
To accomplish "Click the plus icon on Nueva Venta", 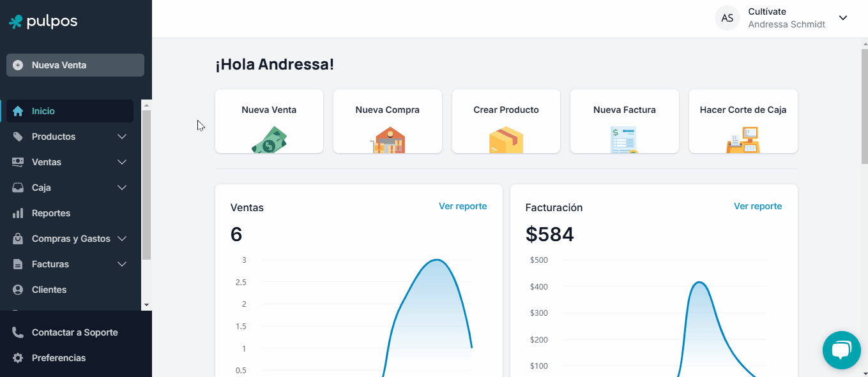I will click(18, 65).
